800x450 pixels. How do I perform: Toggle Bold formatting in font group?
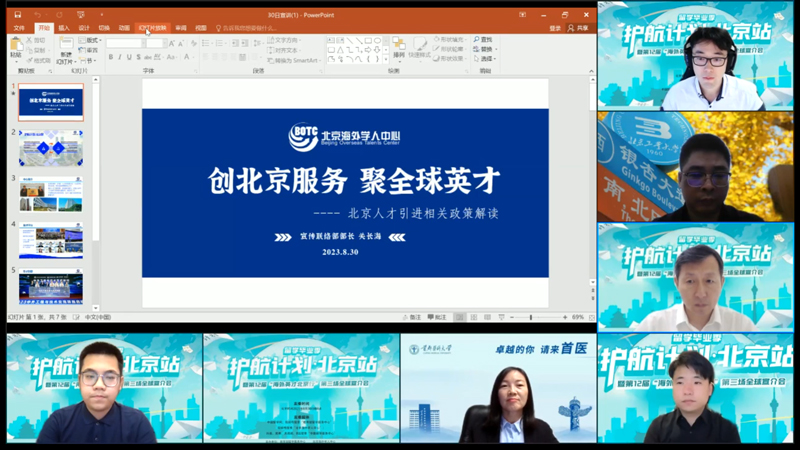(x=112, y=58)
